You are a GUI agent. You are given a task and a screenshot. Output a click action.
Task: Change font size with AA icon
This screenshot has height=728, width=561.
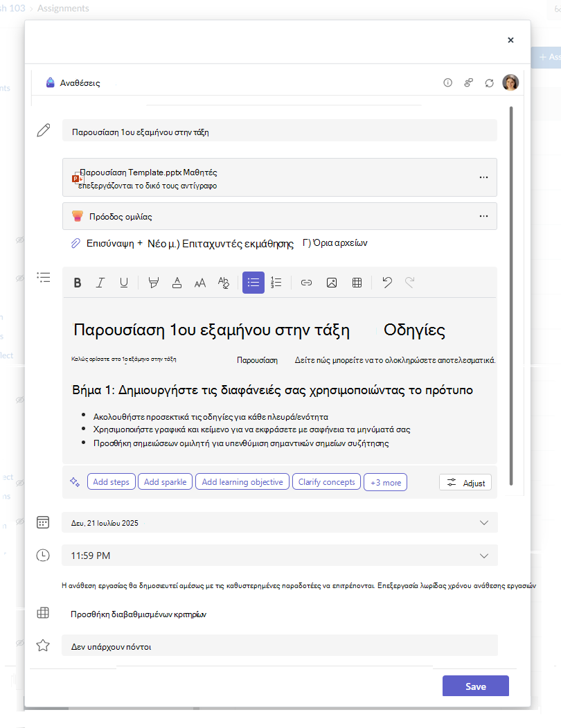click(x=200, y=283)
